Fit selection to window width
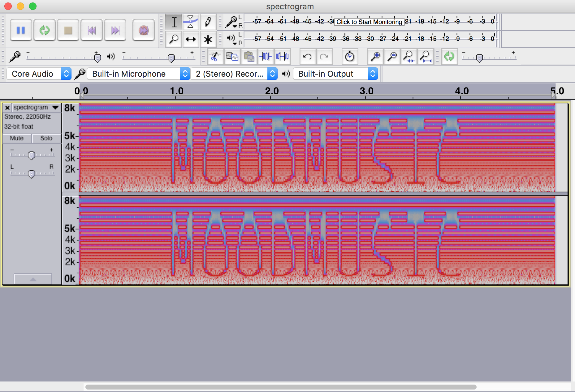 coord(409,57)
